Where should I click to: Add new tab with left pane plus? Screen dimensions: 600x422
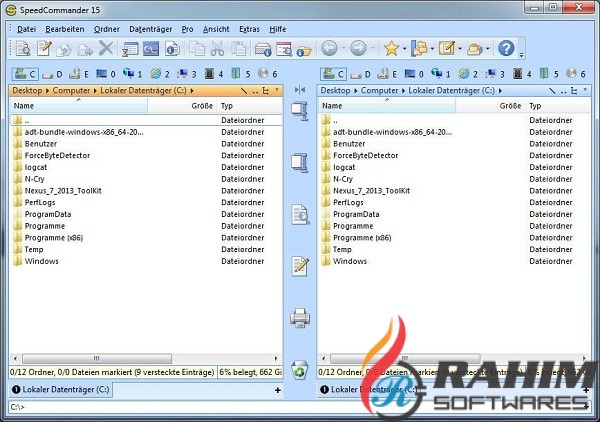point(277,390)
